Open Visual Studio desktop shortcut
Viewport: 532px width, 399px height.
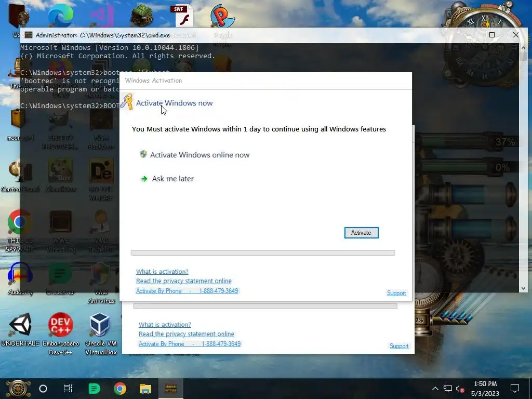pos(102,15)
